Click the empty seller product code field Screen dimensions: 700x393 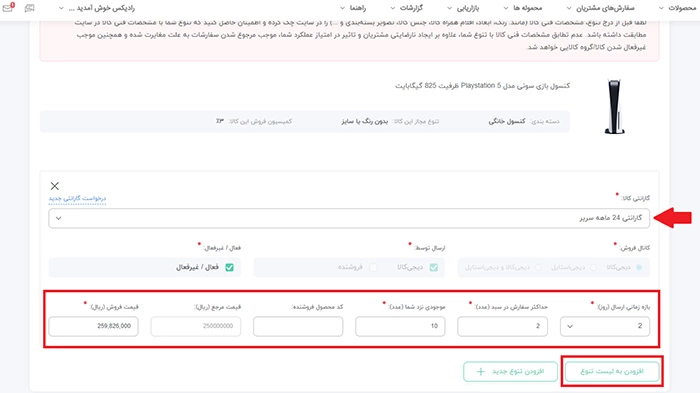tap(298, 326)
